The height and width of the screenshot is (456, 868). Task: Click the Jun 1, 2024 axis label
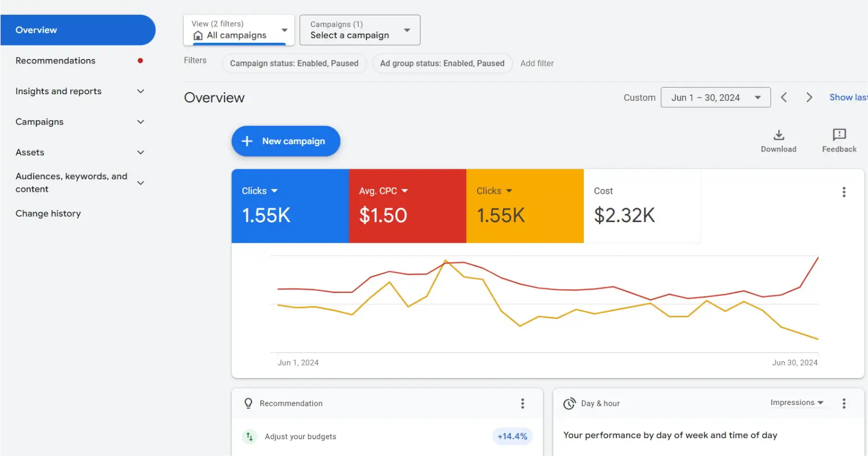pos(298,363)
